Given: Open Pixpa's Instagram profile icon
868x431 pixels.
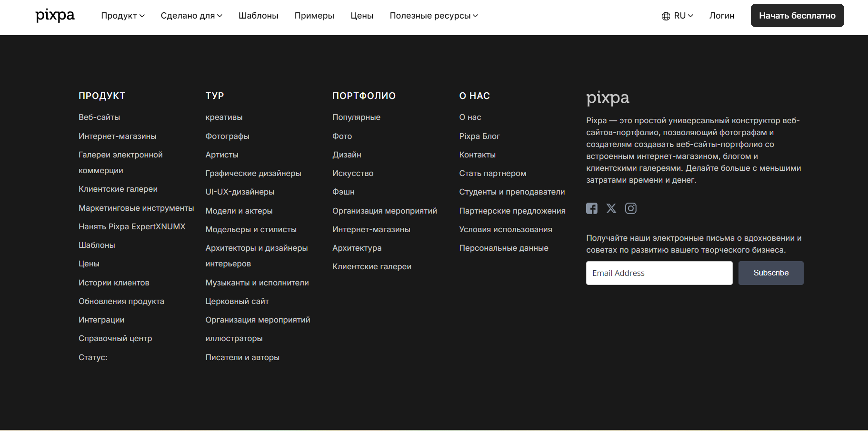Looking at the screenshot, I should click(630, 208).
